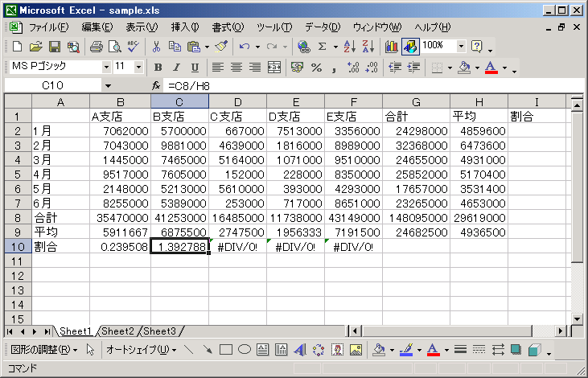Image resolution: width=588 pixels, height=378 pixels.
Task: Sort descending with the Z-A icon
Action: [x=368, y=47]
